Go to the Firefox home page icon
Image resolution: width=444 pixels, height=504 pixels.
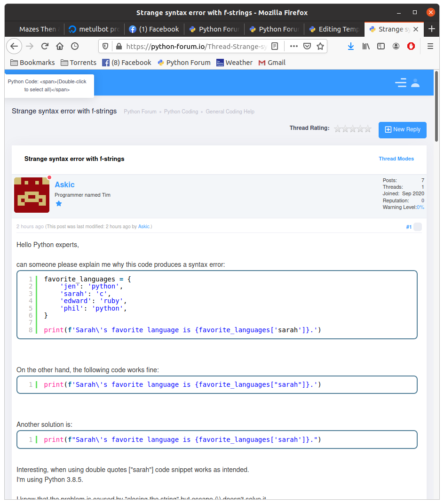[60, 46]
